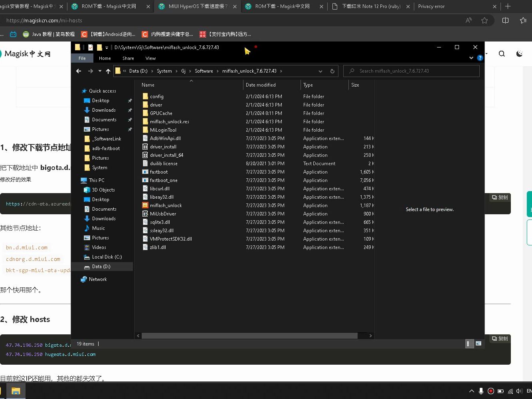Viewport: 532px width, 399px height.
Task: Select the duilib license text document
Action: click(164, 164)
